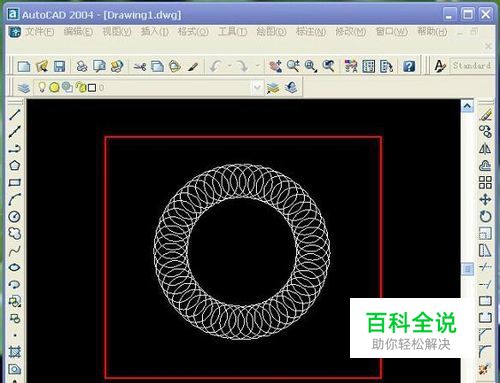
Task: Open the 文件(F) menu
Action: pos(40,32)
